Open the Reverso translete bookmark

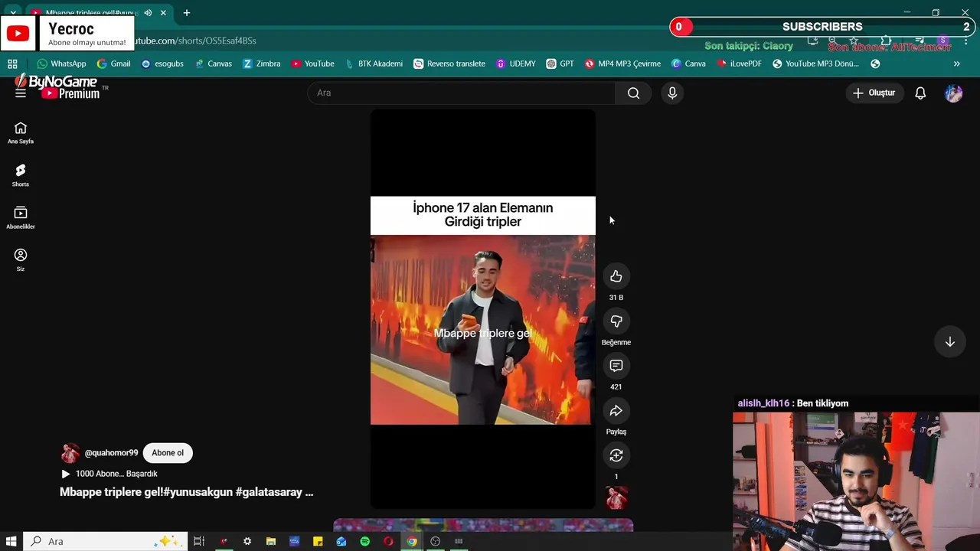(449, 64)
